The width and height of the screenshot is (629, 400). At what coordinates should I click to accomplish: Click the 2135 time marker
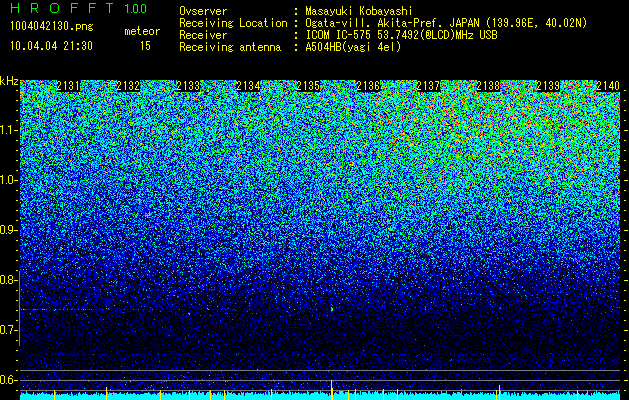tap(308, 86)
